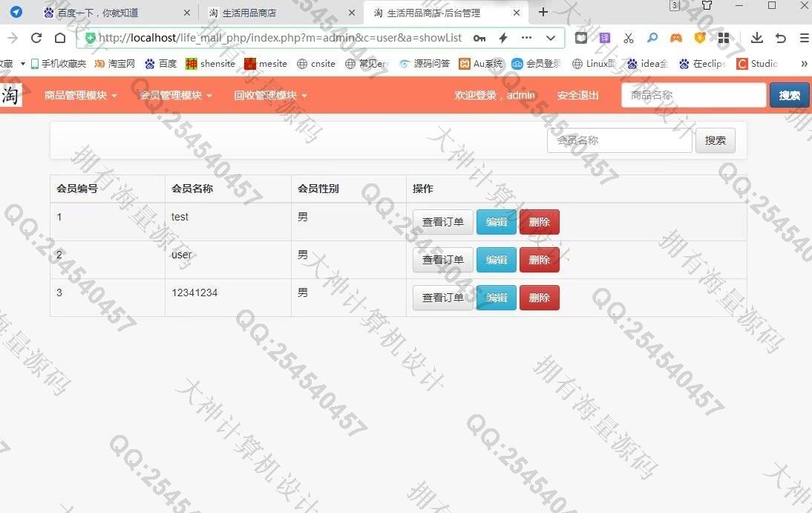Open the apps grid extension icon

click(724, 38)
